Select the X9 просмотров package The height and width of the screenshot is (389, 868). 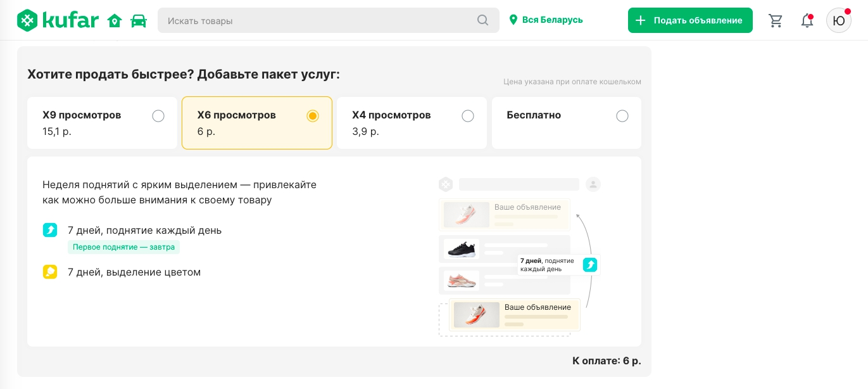(158, 116)
